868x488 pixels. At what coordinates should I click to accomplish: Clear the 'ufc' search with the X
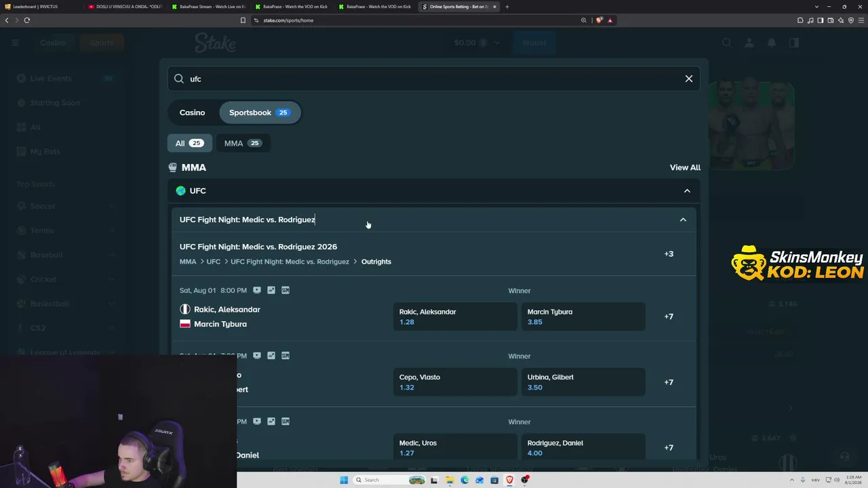(x=689, y=79)
